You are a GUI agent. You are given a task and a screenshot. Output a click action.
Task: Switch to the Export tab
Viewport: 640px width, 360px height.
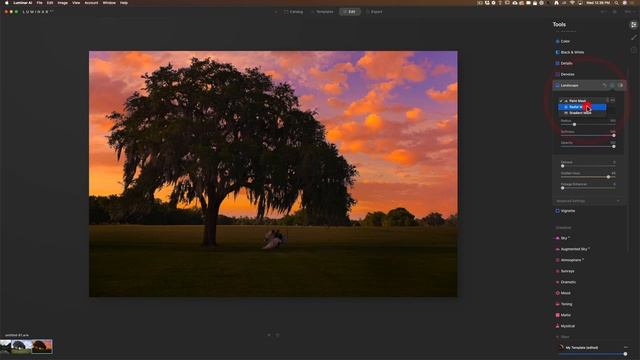[374, 12]
